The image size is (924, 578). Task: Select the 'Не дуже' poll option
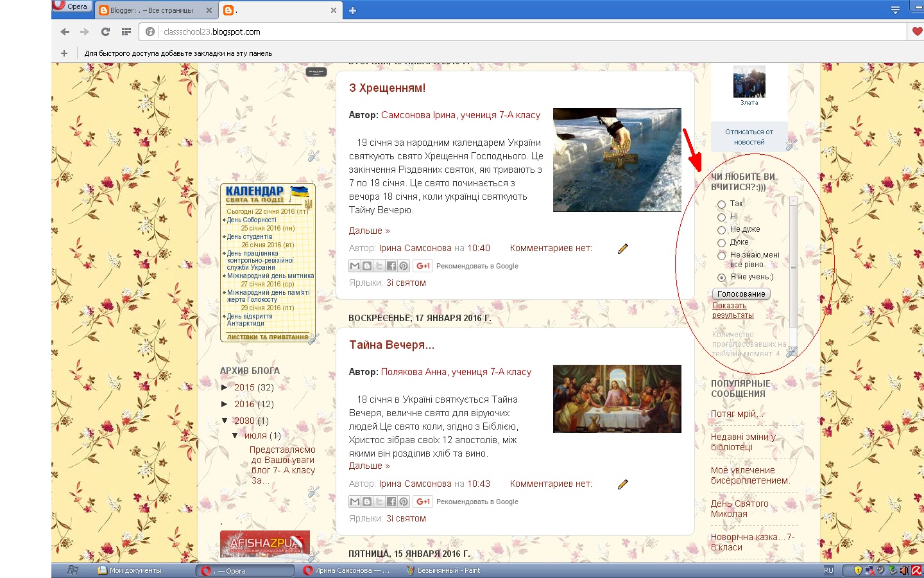click(x=721, y=230)
